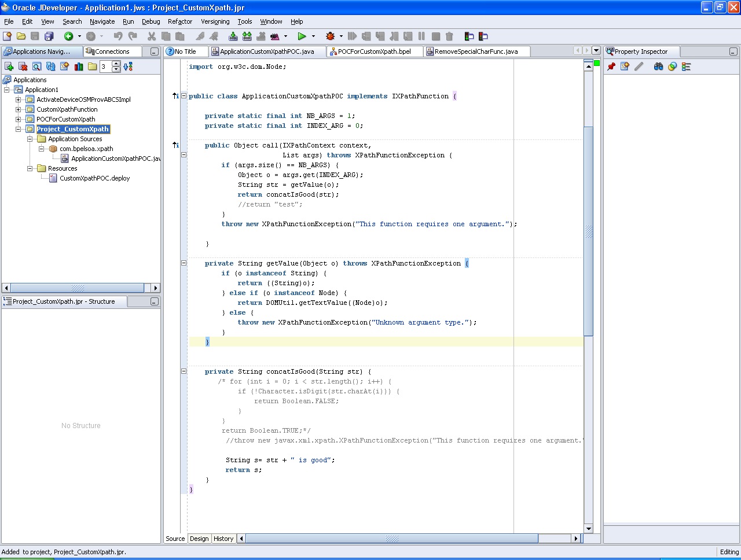Click the Union properties circles icon

pos(672,67)
